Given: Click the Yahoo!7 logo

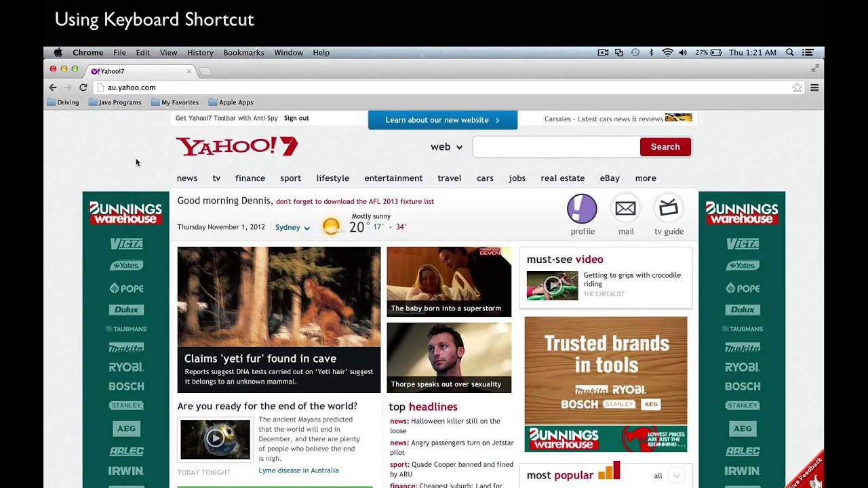Looking at the screenshot, I should (x=237, y=146).
